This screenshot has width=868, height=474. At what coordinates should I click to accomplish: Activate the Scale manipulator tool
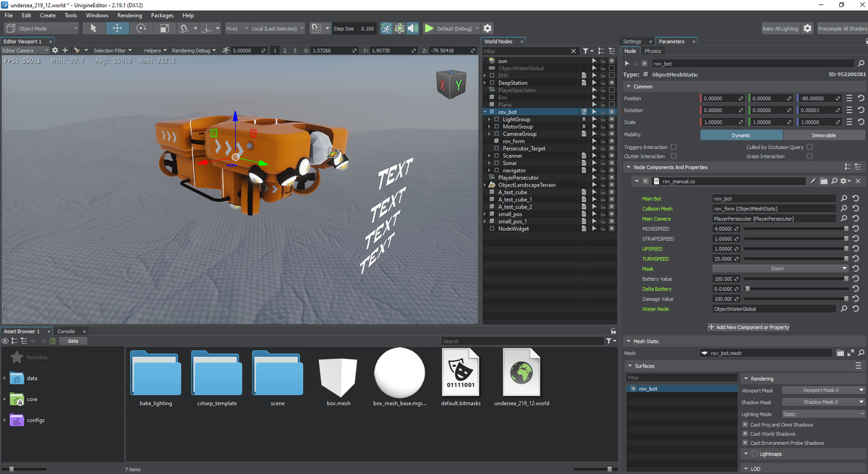tap(164, 28)
